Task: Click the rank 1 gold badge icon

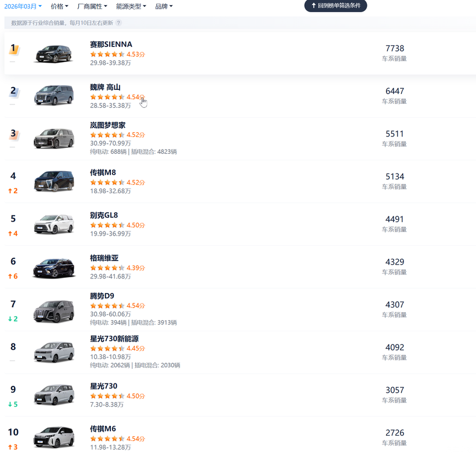Action: click(14, 49)
